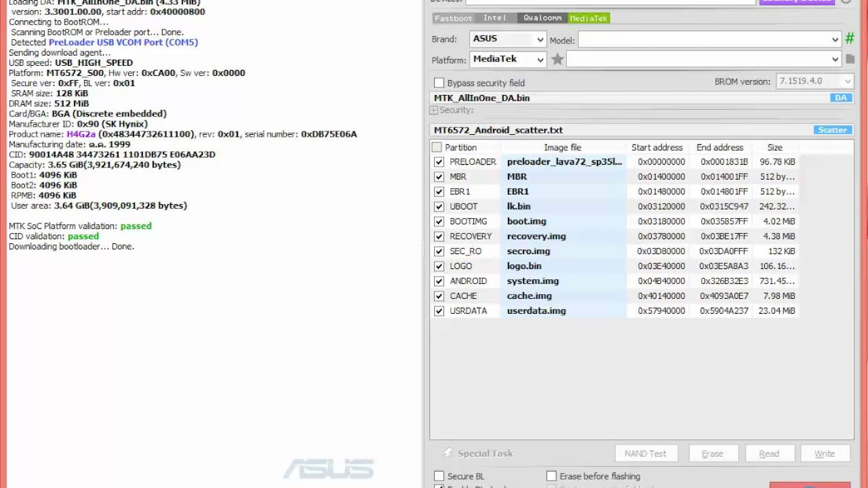This screenshot has width=868, height=488.
Task: Open the Brand ASUS dropdown
Action: (x=508, y=39)
